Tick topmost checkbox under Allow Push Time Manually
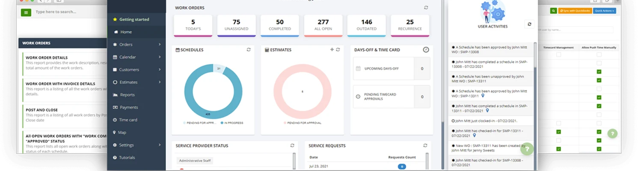 coord(599,55)
